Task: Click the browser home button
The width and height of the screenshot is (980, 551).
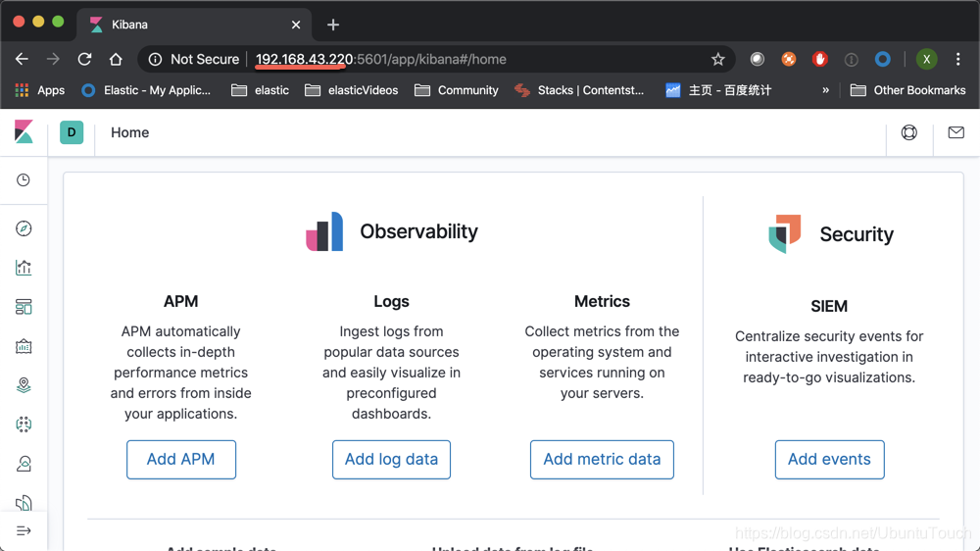Action: [x=116, y=60]
